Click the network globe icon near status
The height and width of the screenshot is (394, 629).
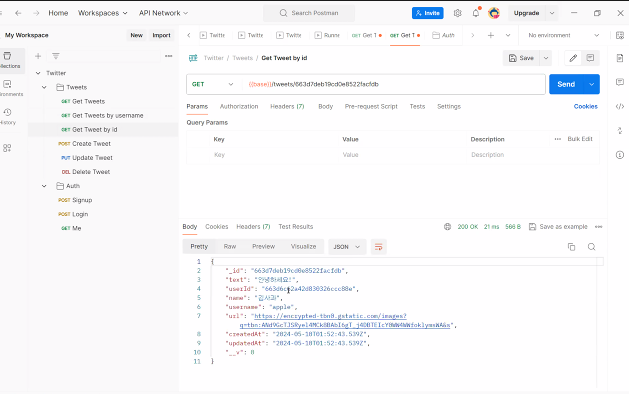447,227
